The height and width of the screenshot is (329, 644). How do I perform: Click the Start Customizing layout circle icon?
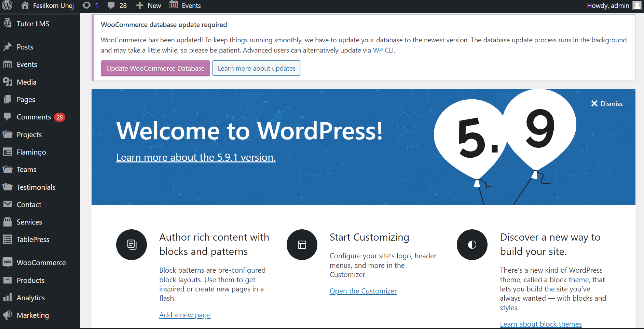coord(302,245)
